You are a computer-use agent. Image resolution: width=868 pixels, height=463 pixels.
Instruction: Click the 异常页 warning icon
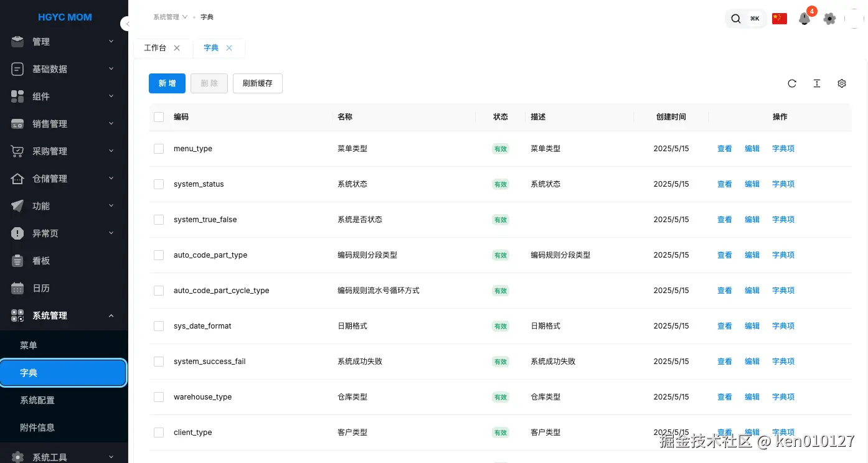pos(17,233)
